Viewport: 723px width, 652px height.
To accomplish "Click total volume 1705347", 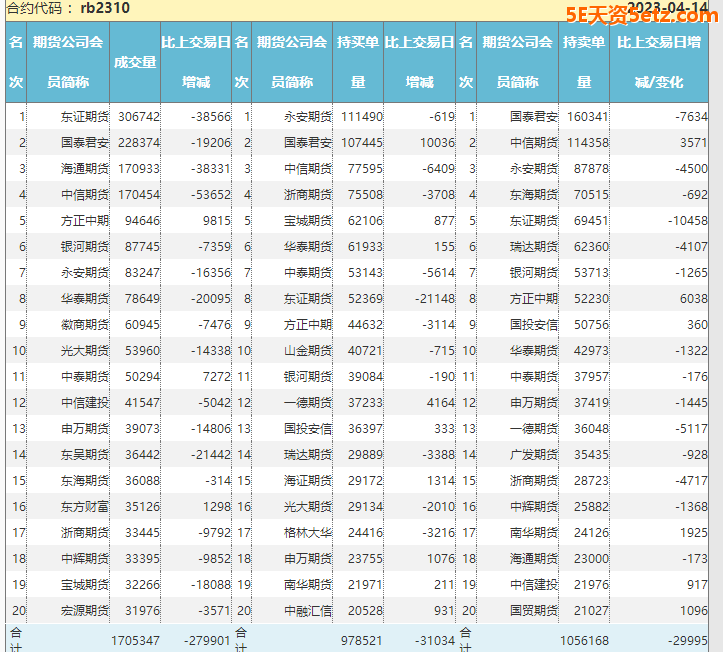I will click(135, 640).
